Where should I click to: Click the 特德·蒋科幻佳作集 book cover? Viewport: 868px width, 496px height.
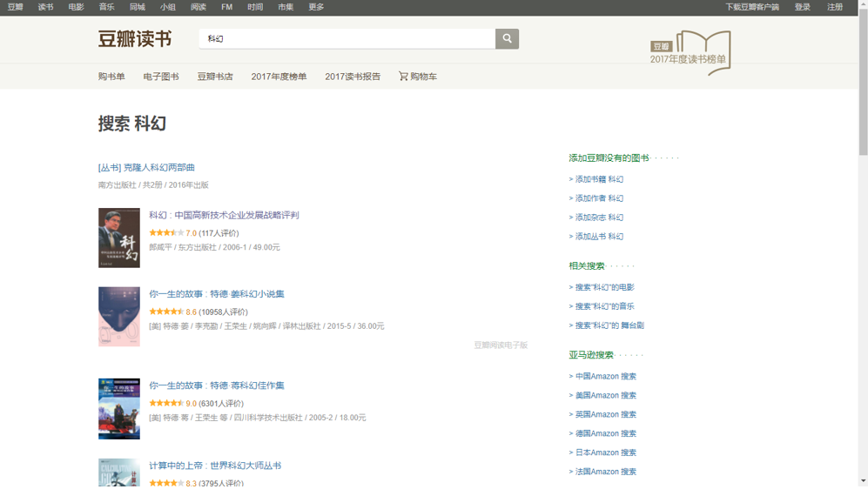119,408
